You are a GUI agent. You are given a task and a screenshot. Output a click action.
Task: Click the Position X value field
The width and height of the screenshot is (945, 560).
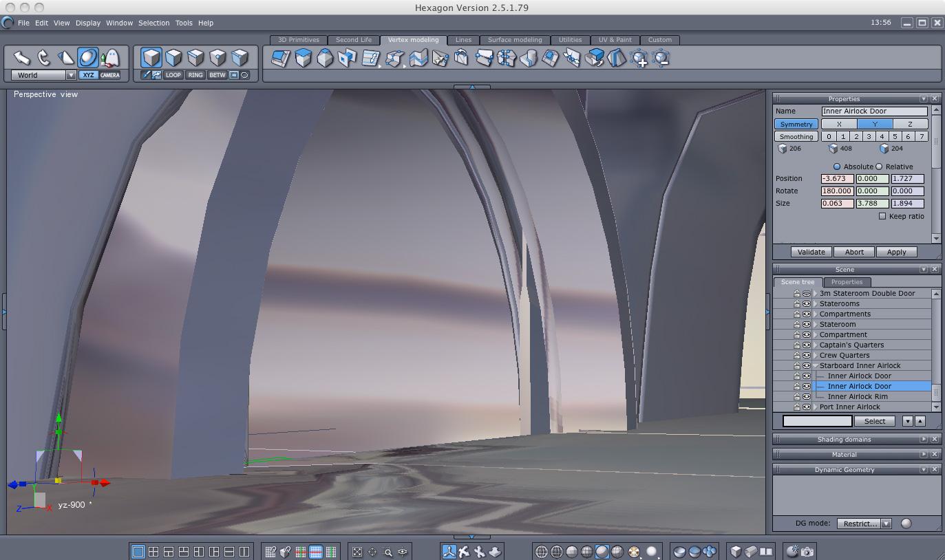837,179
